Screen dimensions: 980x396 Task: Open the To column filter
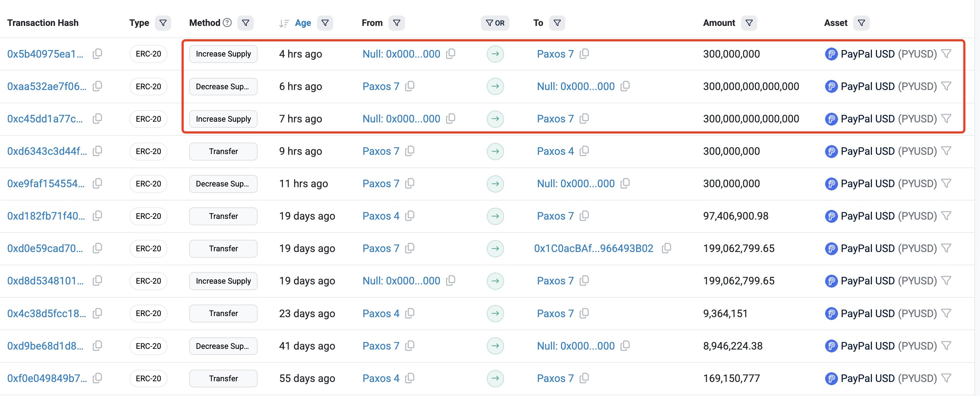click(557, 23)
